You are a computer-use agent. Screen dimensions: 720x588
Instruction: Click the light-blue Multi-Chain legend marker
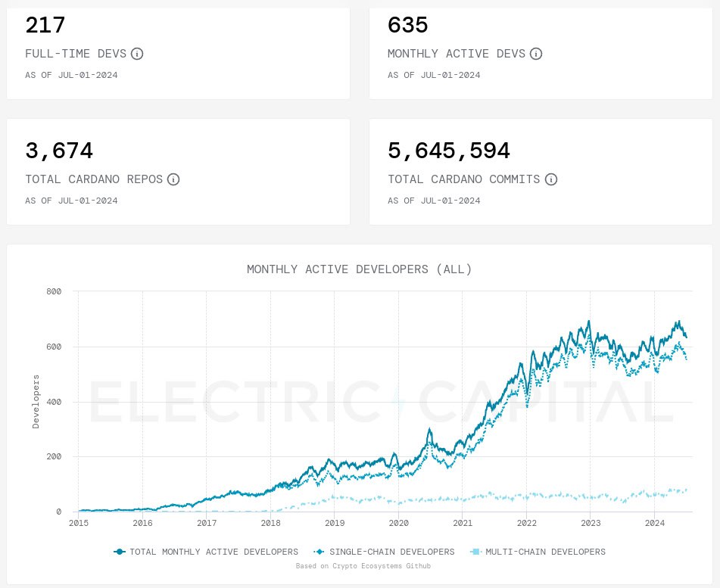tap(475, 552)
